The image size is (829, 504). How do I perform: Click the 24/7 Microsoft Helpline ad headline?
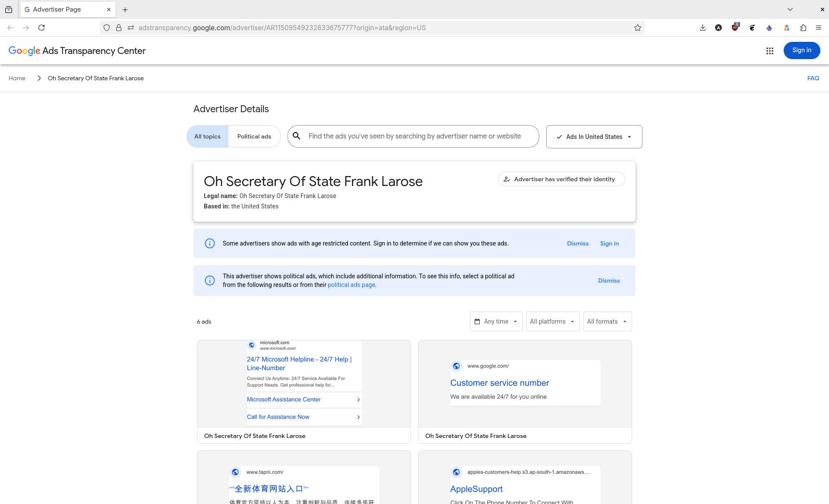[x=299, y=363]
